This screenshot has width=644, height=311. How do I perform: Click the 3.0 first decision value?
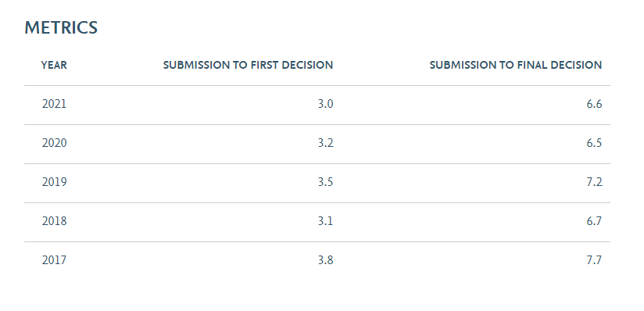pos(325,104)
